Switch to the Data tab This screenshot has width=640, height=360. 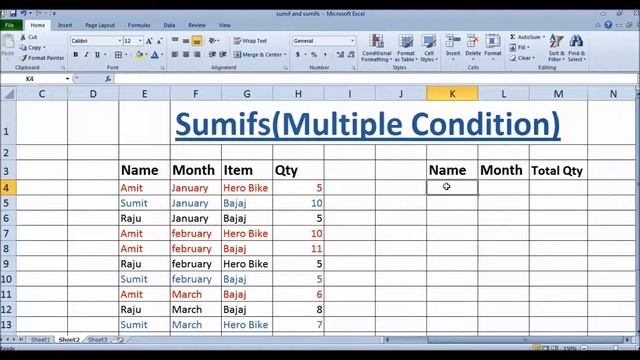point(169,25)
